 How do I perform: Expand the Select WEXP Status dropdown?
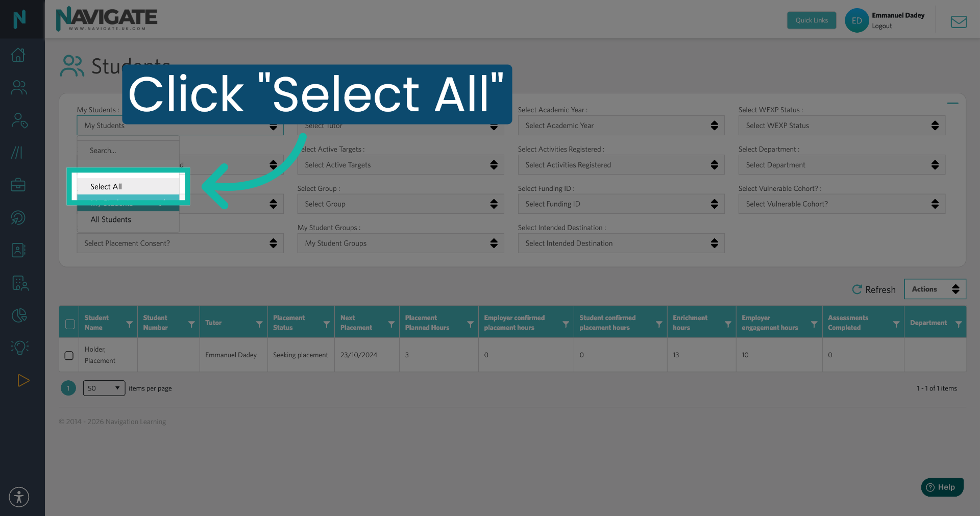pos(841,125)
